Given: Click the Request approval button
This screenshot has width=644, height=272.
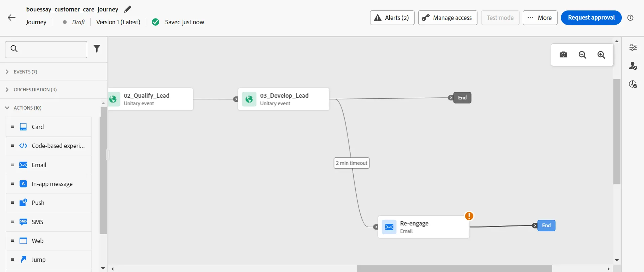Looking at the screenshot, I should (x=591, y=18).
